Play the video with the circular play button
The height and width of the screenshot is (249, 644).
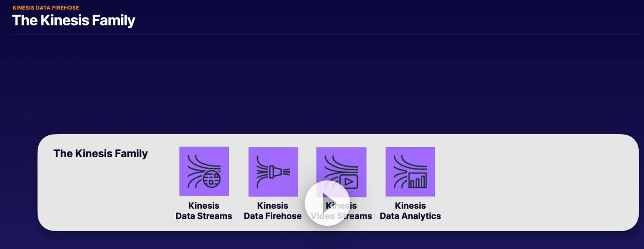coord(327,203)
